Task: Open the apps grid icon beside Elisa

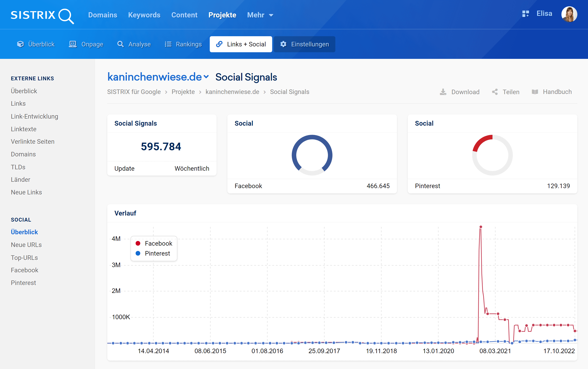Action: [x=525, y=14]
